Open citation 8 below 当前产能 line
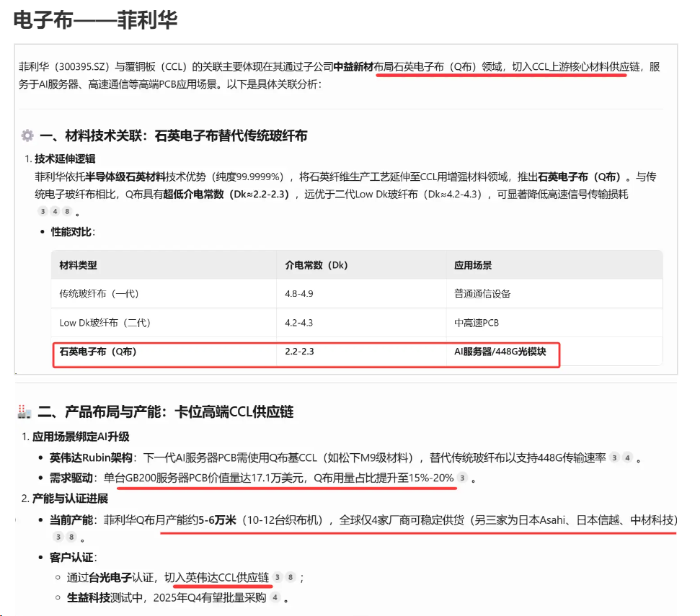 [x=71, y=537]
